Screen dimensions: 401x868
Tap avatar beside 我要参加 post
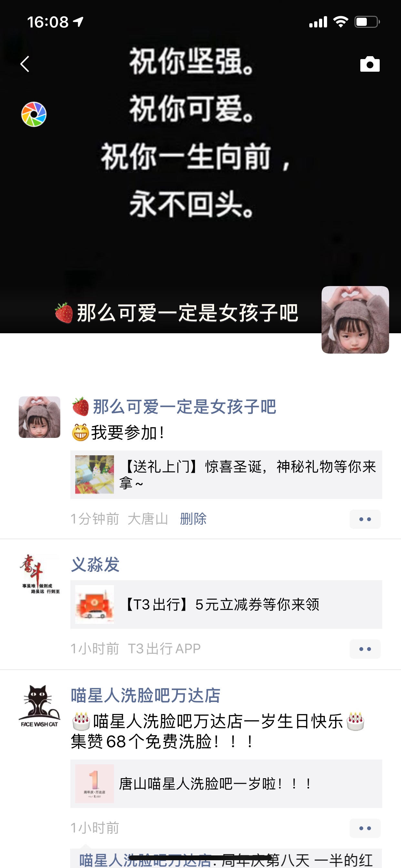(x=39, y=417)
